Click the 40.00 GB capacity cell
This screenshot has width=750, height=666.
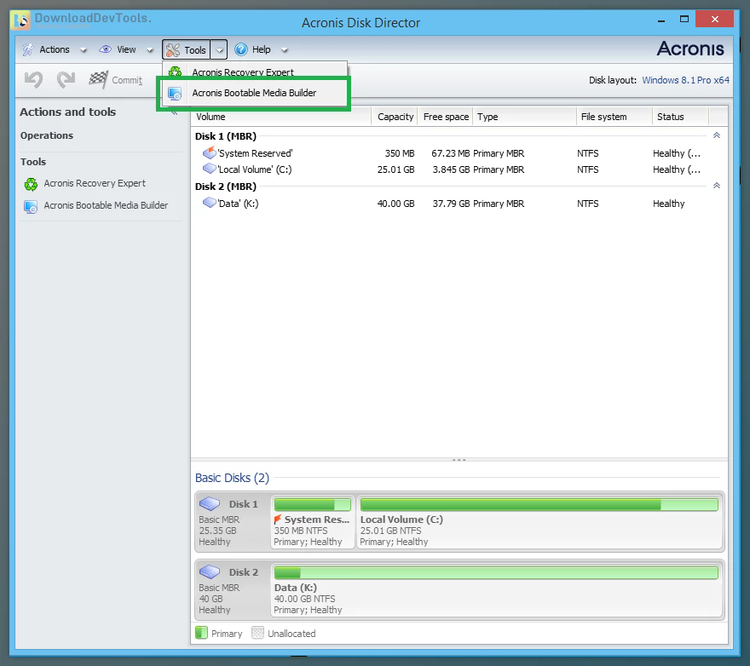396,204
